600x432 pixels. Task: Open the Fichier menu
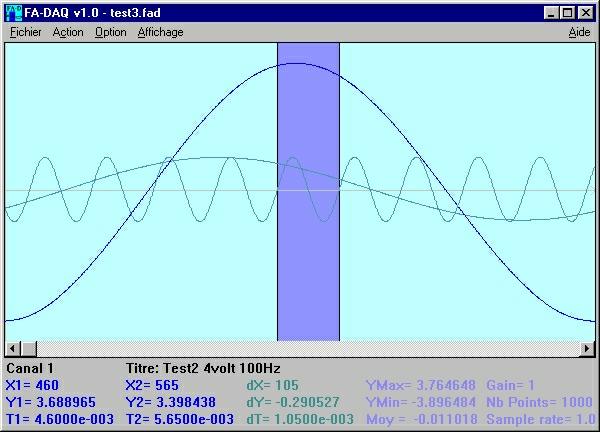point(26,32)
